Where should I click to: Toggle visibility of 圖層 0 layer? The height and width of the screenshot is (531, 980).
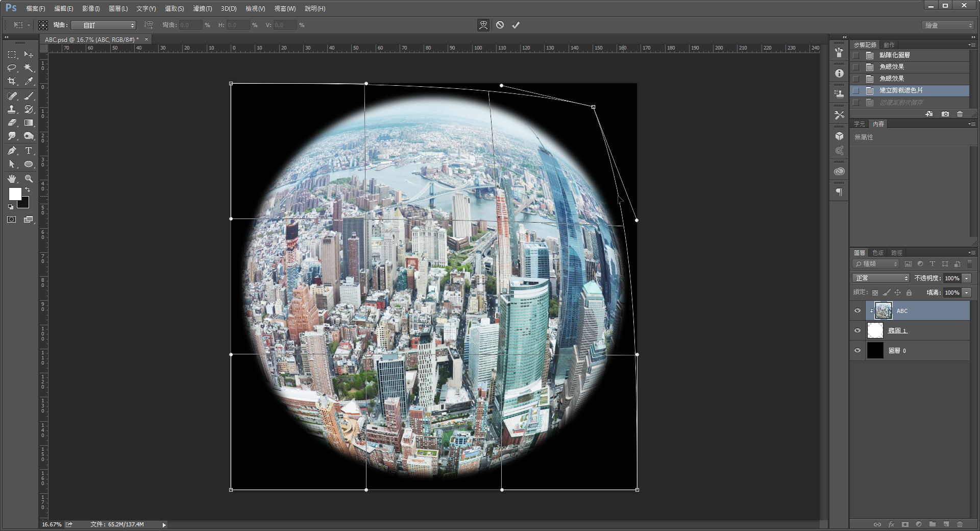[x=857, y=351]
